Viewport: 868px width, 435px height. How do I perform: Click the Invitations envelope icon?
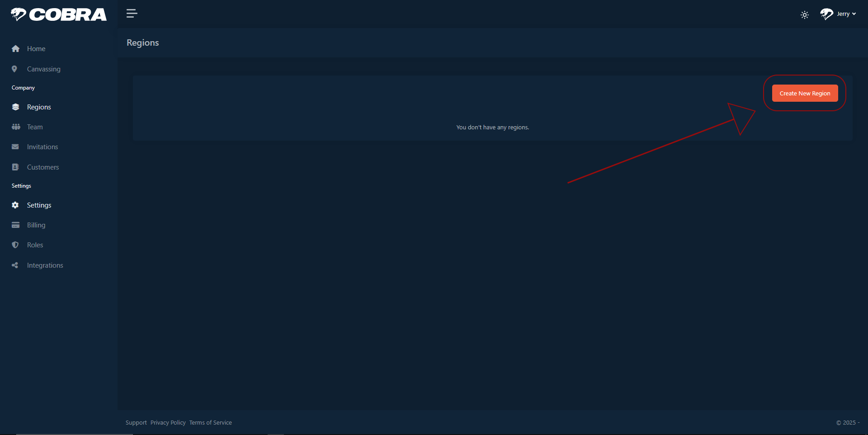coord(15,147)
